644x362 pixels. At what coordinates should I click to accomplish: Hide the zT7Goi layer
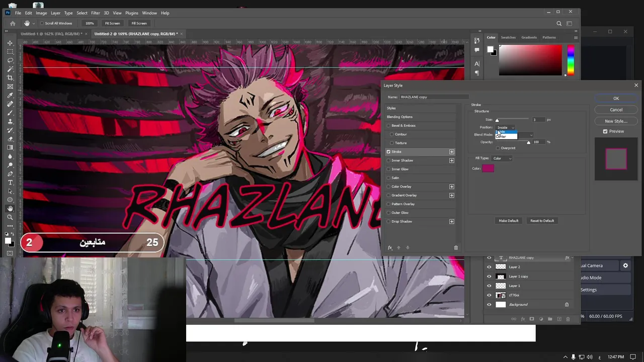489,295
